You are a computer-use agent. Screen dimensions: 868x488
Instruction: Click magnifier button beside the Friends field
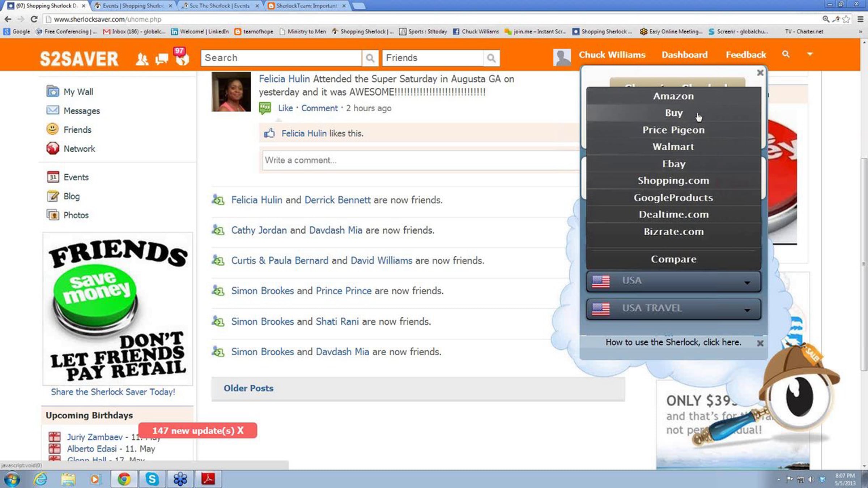491,58
